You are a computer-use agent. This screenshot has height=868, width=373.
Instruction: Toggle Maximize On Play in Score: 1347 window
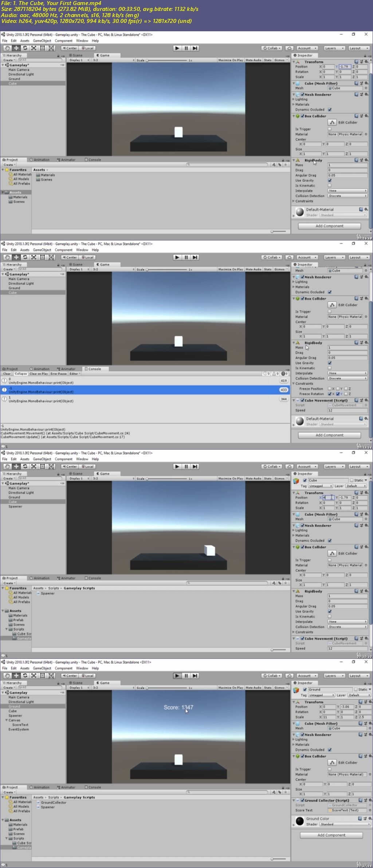click(x=231, y=688)
